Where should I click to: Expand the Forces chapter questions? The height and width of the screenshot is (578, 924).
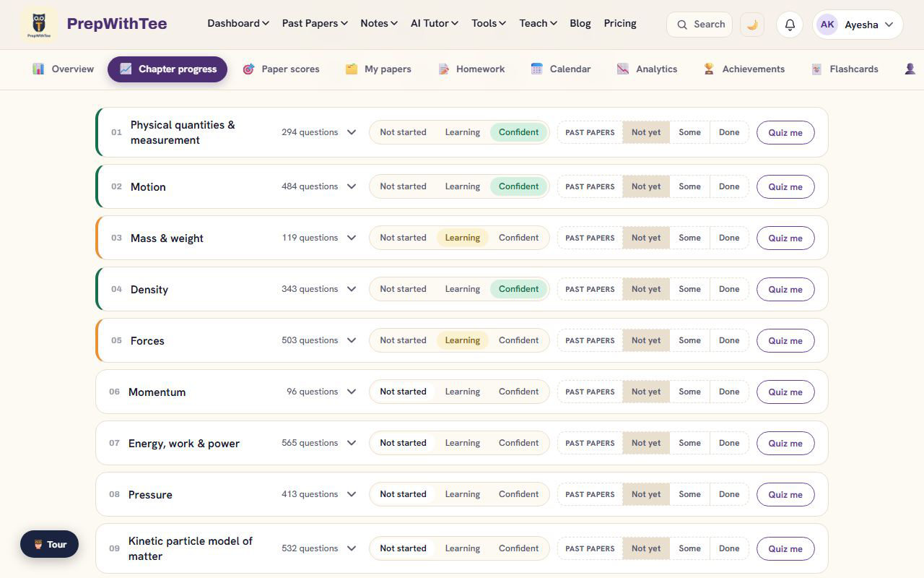(352, 340)
